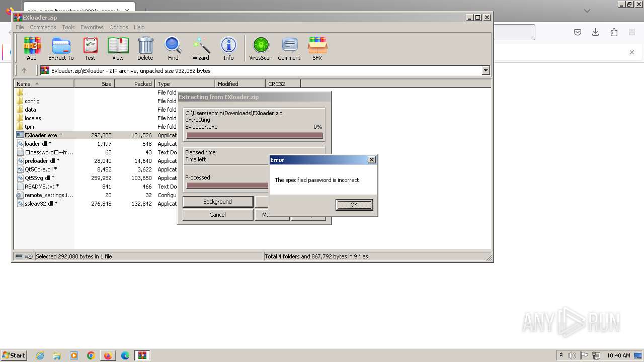Click the disk status icon in status bar
This screenshot has width=644, height=362.
click(x=19, y=256)
